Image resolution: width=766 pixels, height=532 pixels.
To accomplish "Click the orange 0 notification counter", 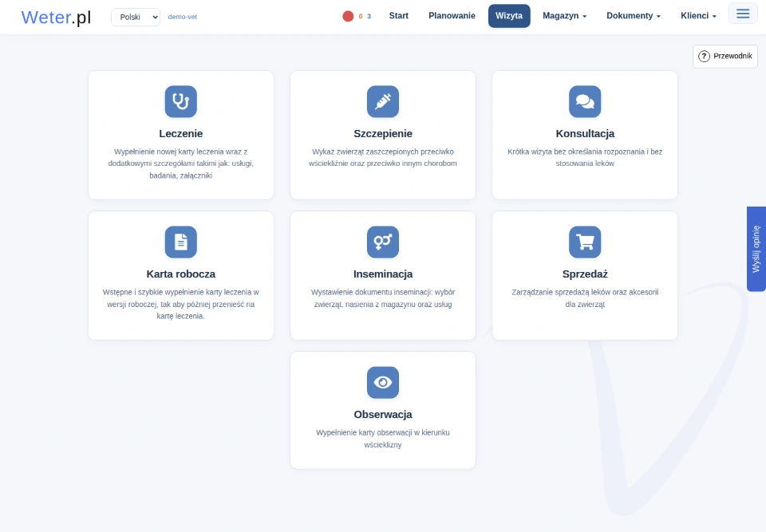I will click(x=361, y=17).
